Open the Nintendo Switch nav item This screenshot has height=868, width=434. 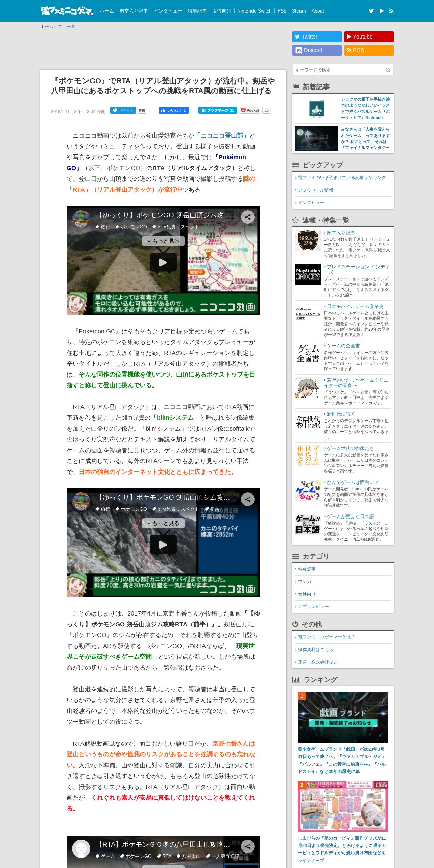click(x=255, y=11)
